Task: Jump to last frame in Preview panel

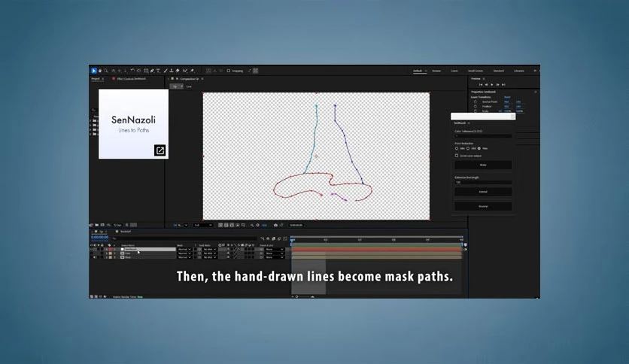Action: pos(503,84)
